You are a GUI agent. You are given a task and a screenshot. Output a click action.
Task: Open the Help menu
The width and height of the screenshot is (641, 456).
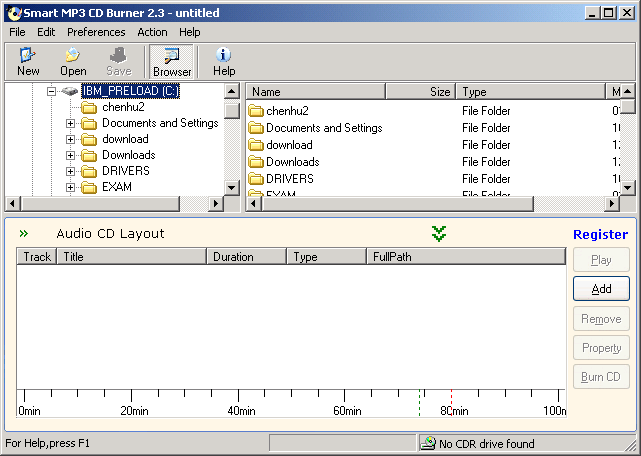pos(189,32)
